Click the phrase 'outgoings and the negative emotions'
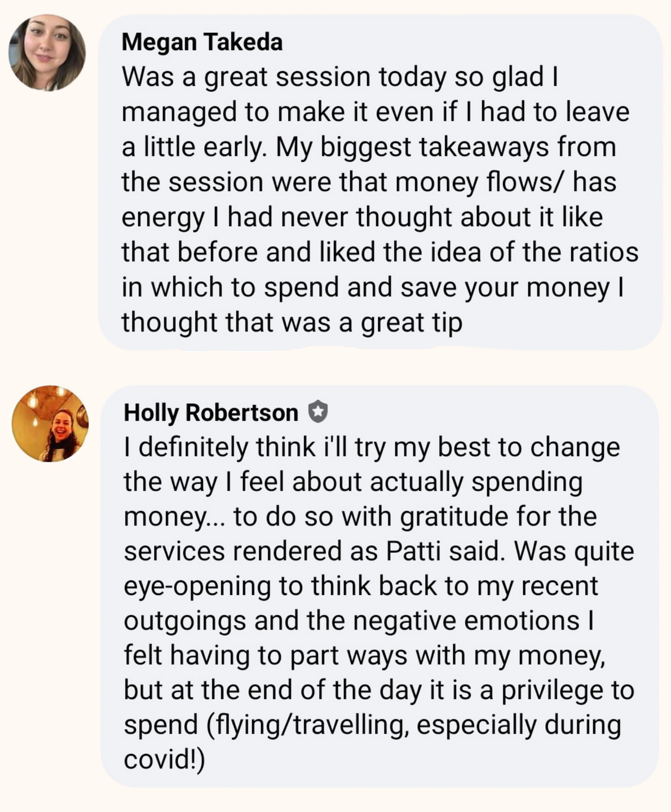 [351, 621]
